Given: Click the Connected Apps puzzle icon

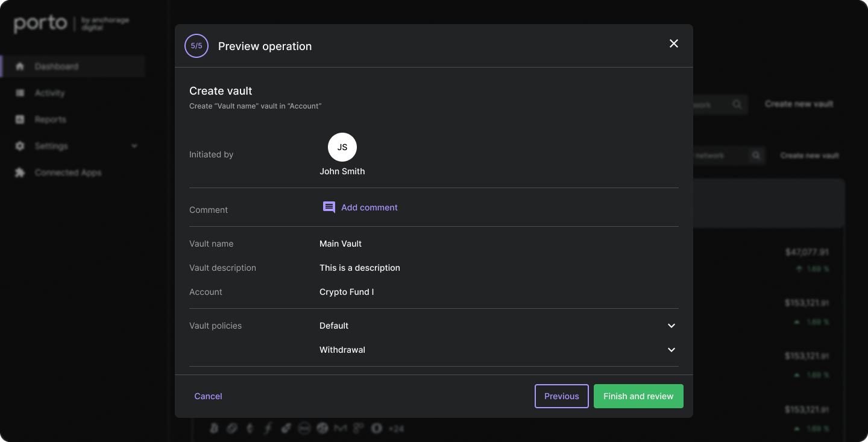Looking at the screenshot, I should [x=20, y=172].
